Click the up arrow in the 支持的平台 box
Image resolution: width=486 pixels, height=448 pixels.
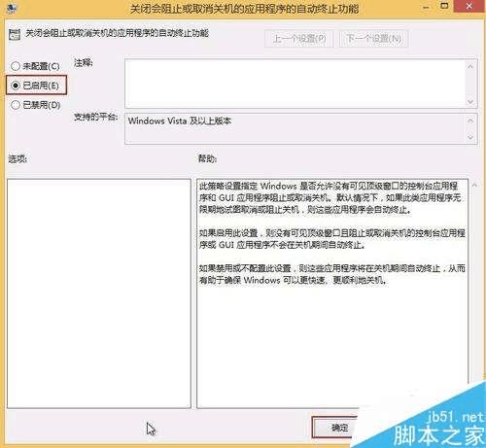[x=470, y=121]
